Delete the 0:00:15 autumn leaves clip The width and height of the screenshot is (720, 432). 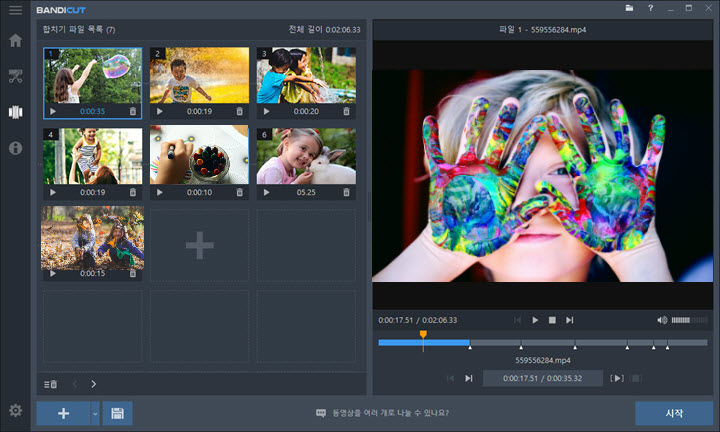133,274
